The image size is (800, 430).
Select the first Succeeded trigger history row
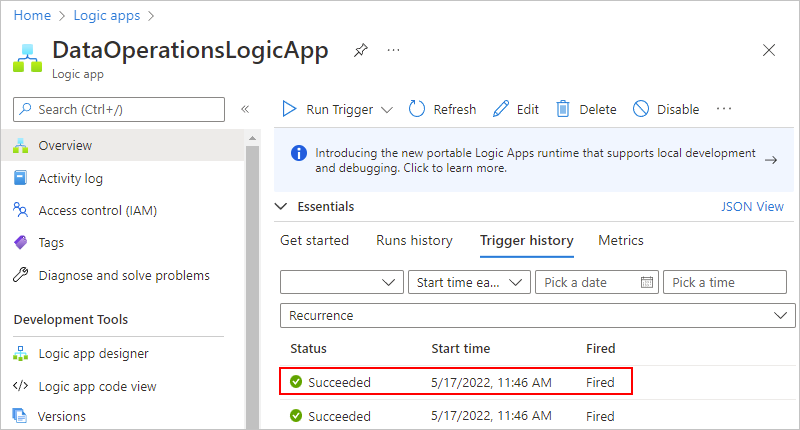(455, 381)
